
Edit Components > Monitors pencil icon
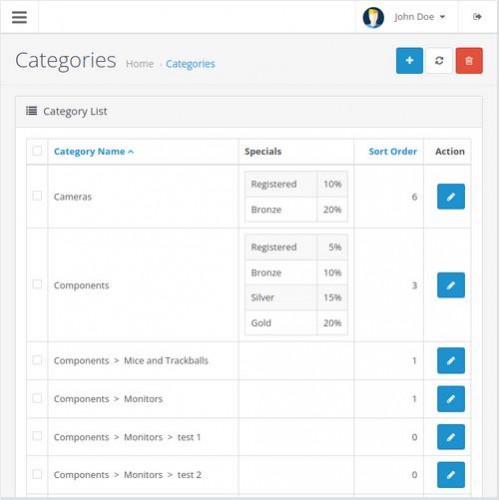pyautogui.click(x=451, y=399)
